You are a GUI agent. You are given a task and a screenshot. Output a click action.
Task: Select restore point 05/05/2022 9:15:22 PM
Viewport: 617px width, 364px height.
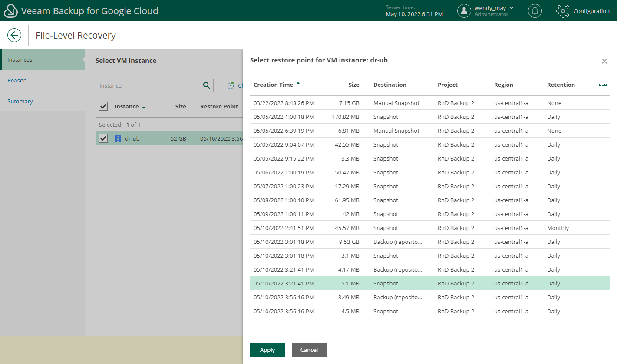(x=430, y=158)
